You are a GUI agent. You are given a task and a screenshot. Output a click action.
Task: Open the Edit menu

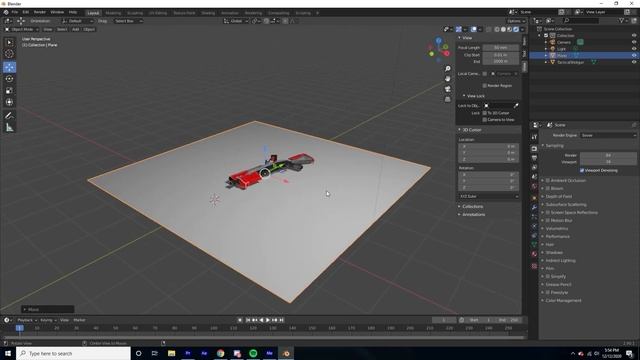tap(26, 12)
